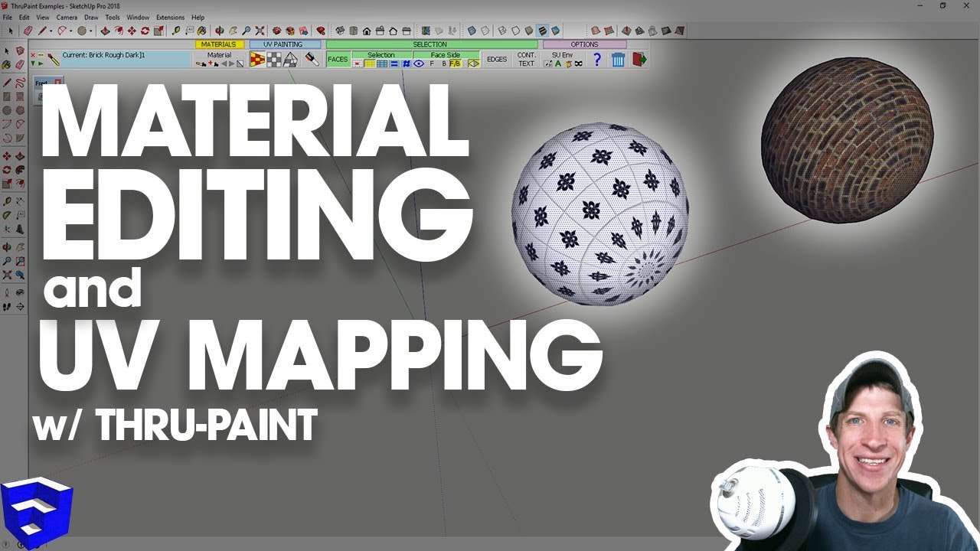Open the Camera menu
This screenshot has height=551, width=980.
pyautogui.click(x=67, y=17)
